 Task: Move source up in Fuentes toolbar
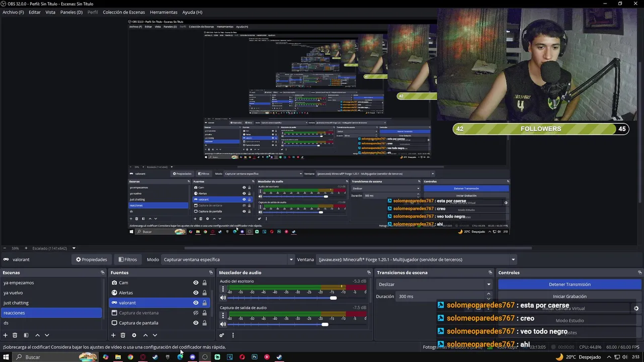point(145,335)
